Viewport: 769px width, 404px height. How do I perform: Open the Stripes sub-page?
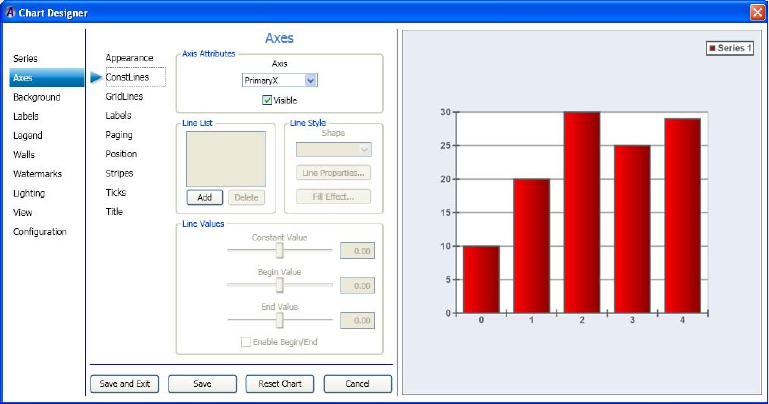[119, 173]
